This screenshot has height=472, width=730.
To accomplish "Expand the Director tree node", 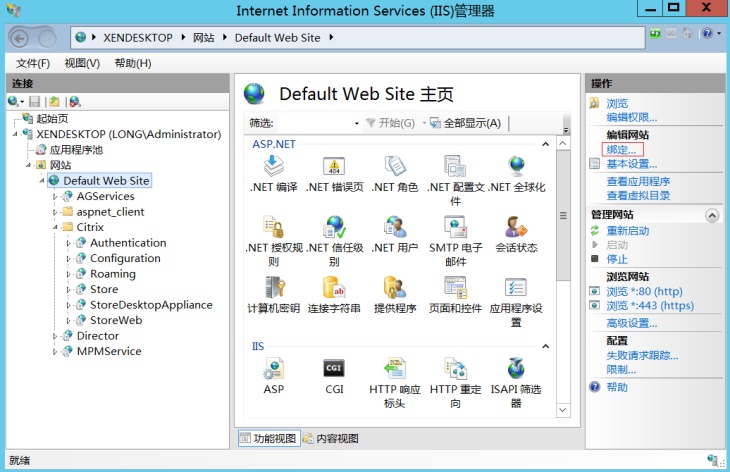I will click(55, 336).
